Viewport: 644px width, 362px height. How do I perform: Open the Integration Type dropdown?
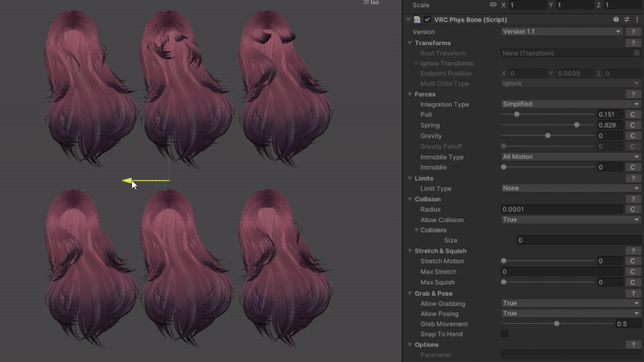tap(570, 105)
